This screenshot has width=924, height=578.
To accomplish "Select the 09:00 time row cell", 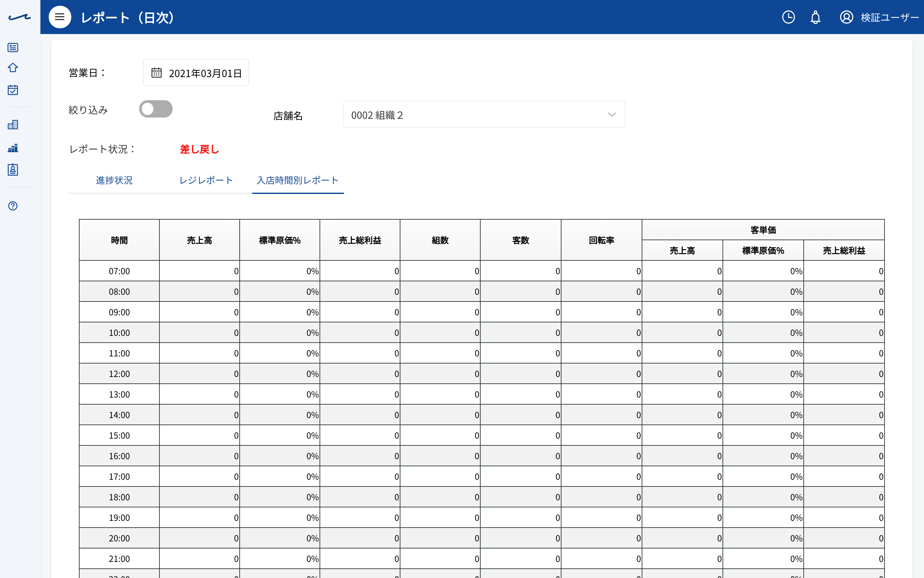I will click(119, 312).
